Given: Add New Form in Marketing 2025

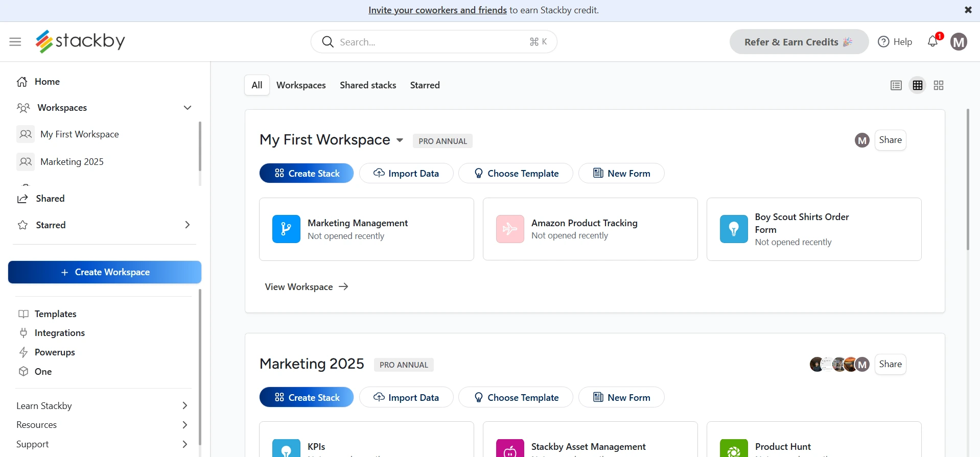Looking at the screenshot, I should pyautogui.click(x=621, y=397).
